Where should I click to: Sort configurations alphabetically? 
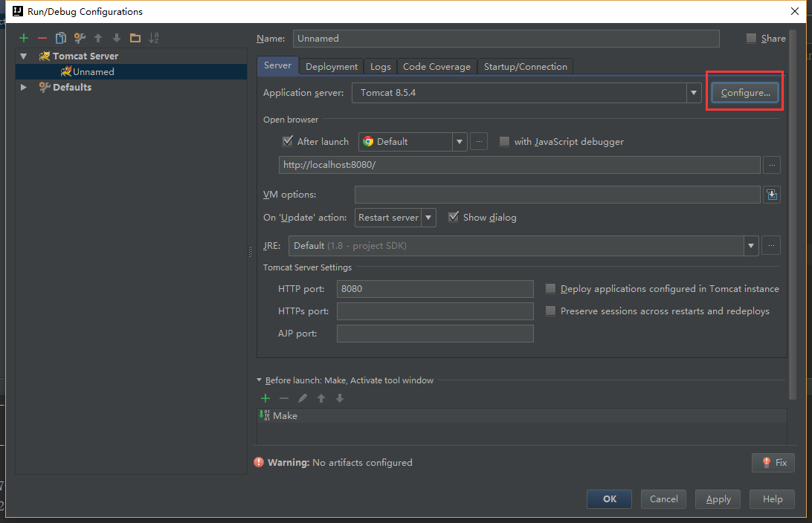[154, 38]
